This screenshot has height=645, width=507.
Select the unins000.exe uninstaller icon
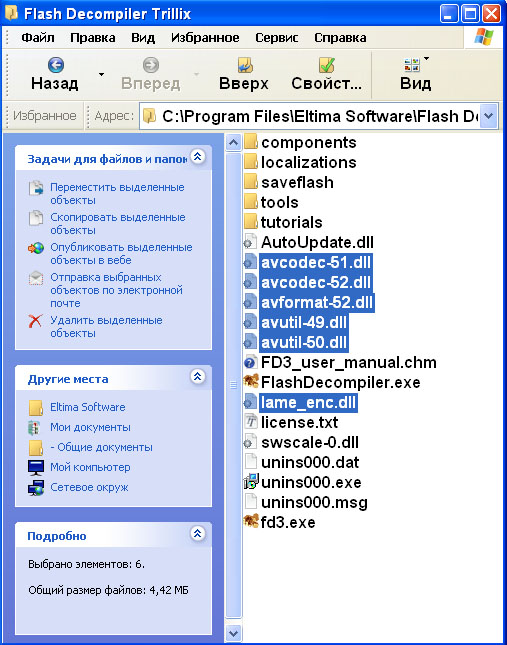[250, 481]
